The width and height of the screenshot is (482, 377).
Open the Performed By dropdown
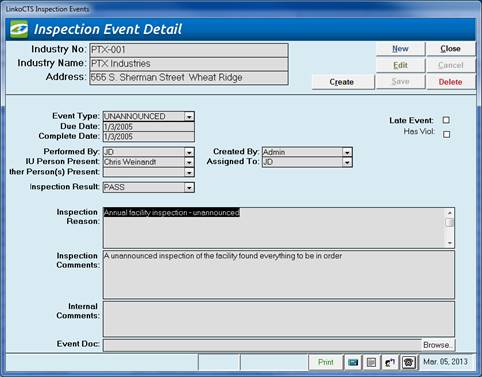coord(189,152)
